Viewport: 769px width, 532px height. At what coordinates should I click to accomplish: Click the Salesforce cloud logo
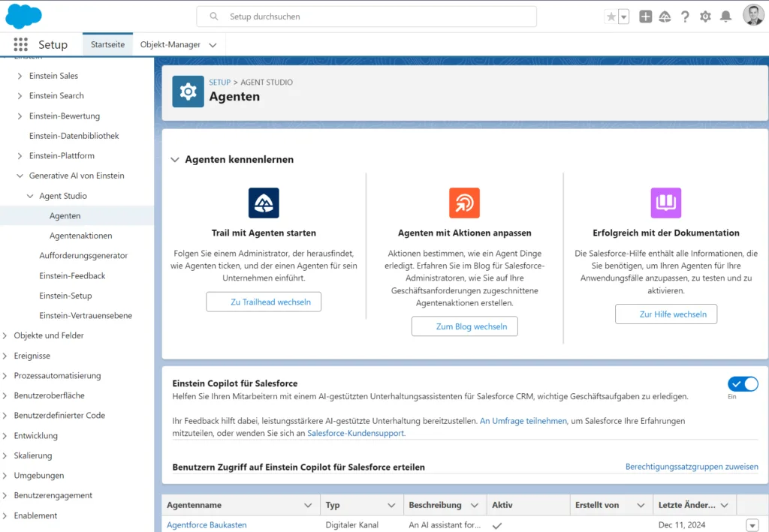[x=23, y=16]
